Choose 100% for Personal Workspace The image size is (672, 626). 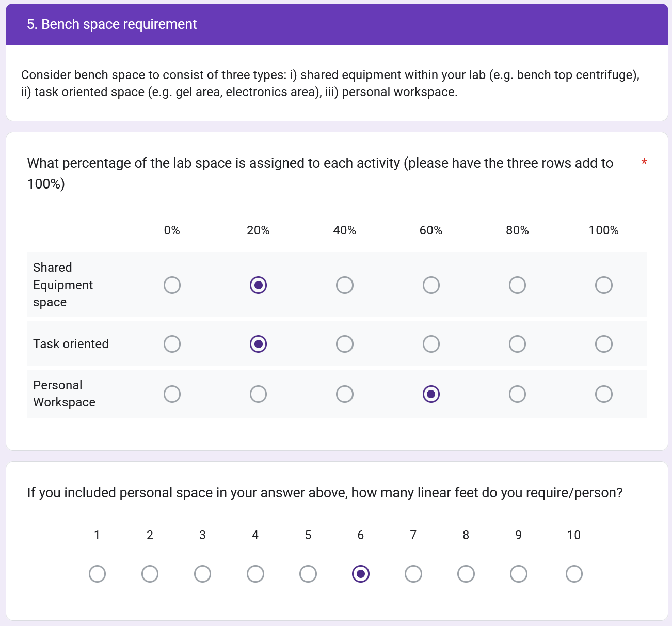click(x=604, y=394)
